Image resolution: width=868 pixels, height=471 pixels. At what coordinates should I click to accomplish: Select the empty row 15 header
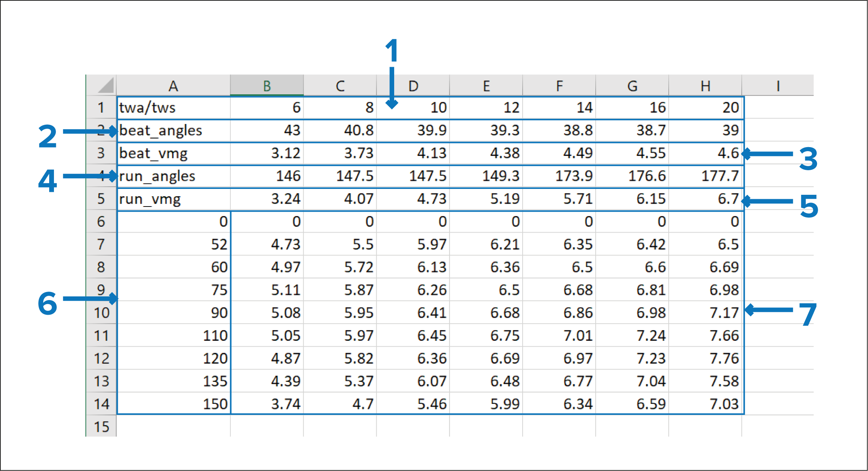click(101, 427)
